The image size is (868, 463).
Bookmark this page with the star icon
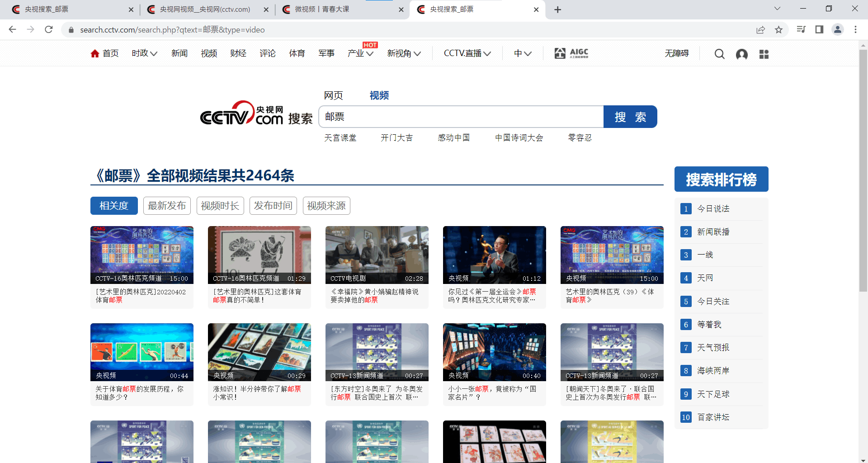pos(778,29)
